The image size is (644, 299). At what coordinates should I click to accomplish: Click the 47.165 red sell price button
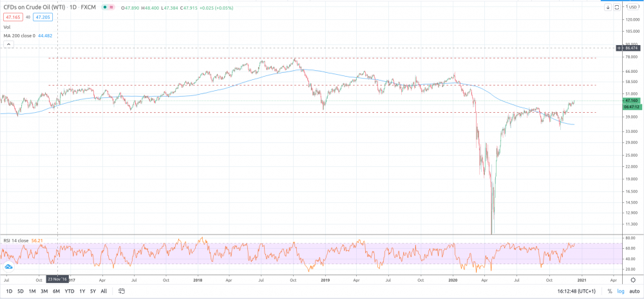[x=12, y=17]
